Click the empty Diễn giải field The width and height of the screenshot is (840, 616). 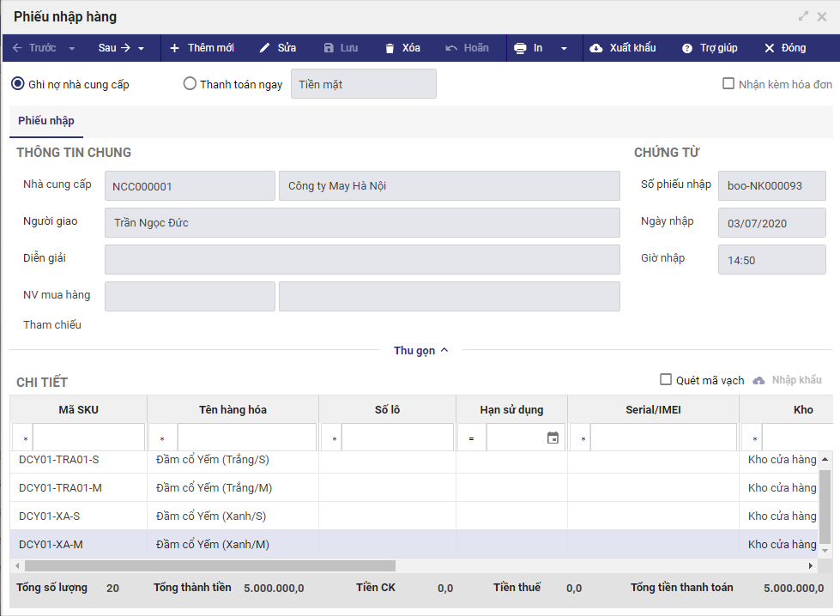362,260
